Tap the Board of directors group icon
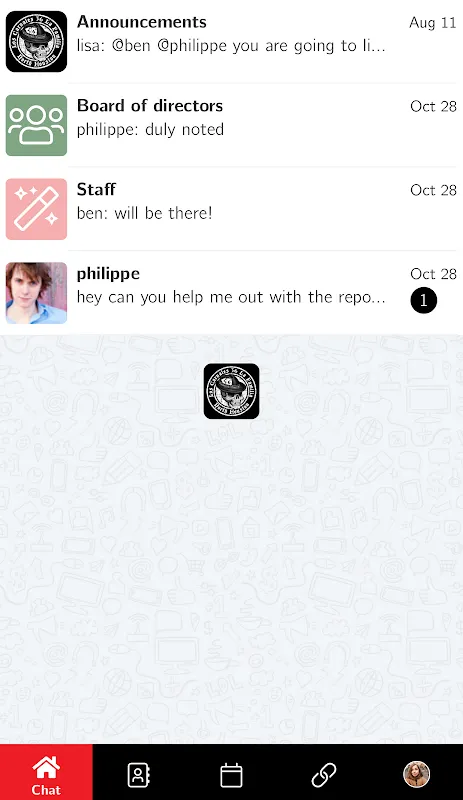 [x=36, y=125]
